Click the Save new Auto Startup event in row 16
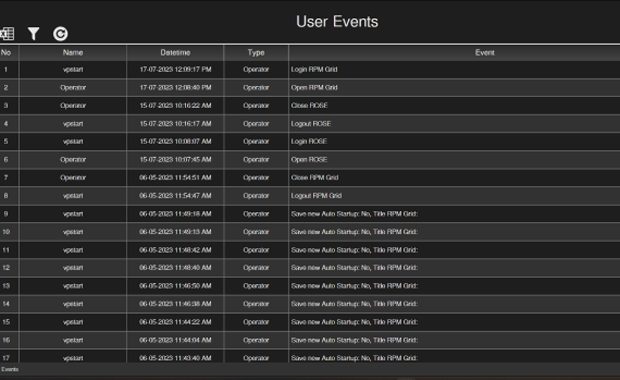 354,340
